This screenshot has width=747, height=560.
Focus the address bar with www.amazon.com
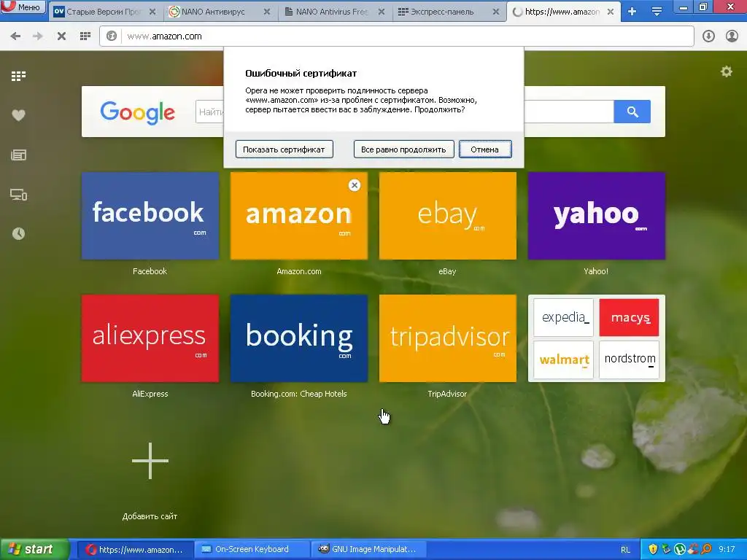point(397,36)
